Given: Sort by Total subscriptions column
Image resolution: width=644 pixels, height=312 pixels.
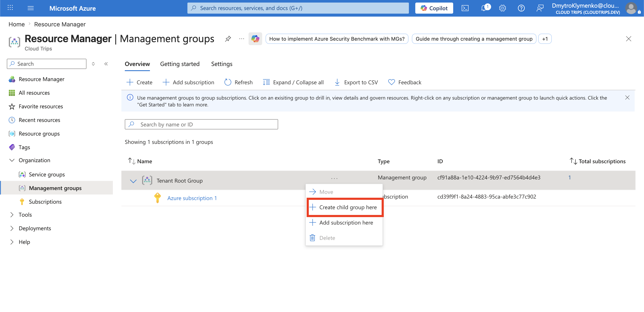Looking at the screenshot, I should pos(573,161).
